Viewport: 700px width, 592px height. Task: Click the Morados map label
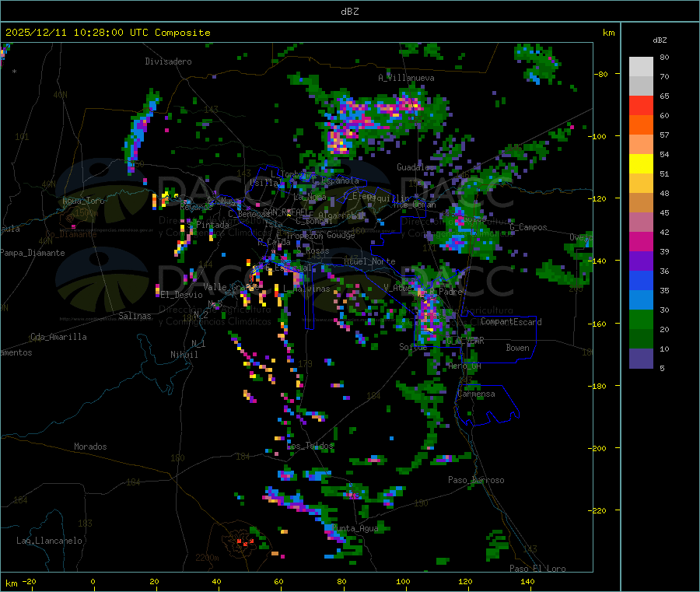tap(90, 447)
